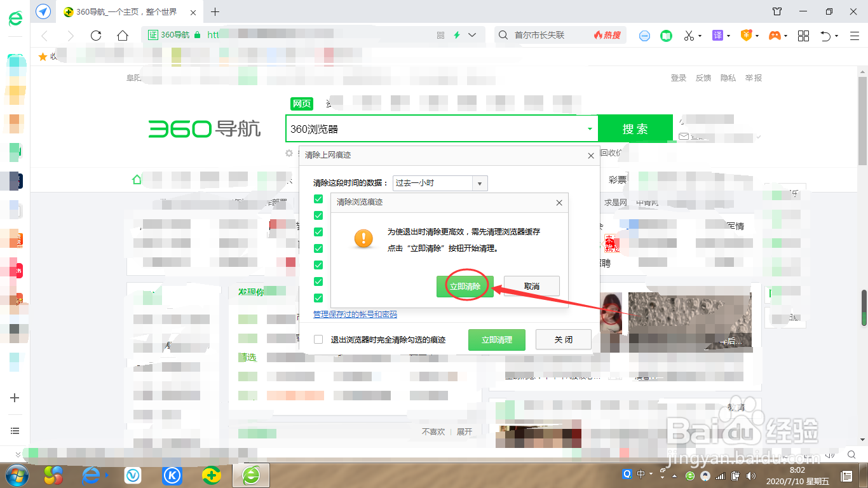Click the magnifier icon in the bottom status bar

tap(852, 454)
